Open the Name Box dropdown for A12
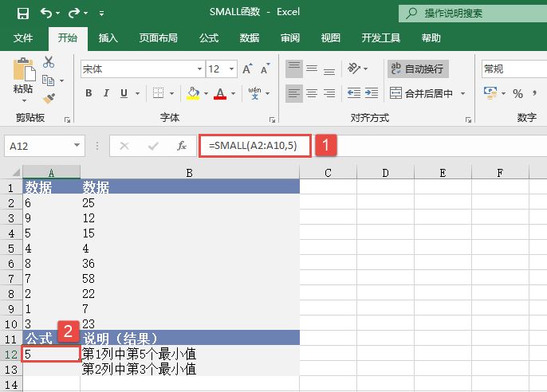This screenshot has width=547, height=392. (x=77, y=146)
